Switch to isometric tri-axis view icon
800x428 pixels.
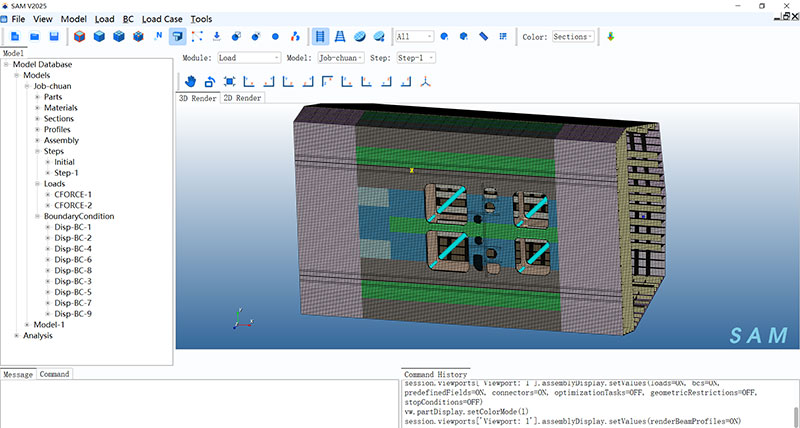point(426,82)
